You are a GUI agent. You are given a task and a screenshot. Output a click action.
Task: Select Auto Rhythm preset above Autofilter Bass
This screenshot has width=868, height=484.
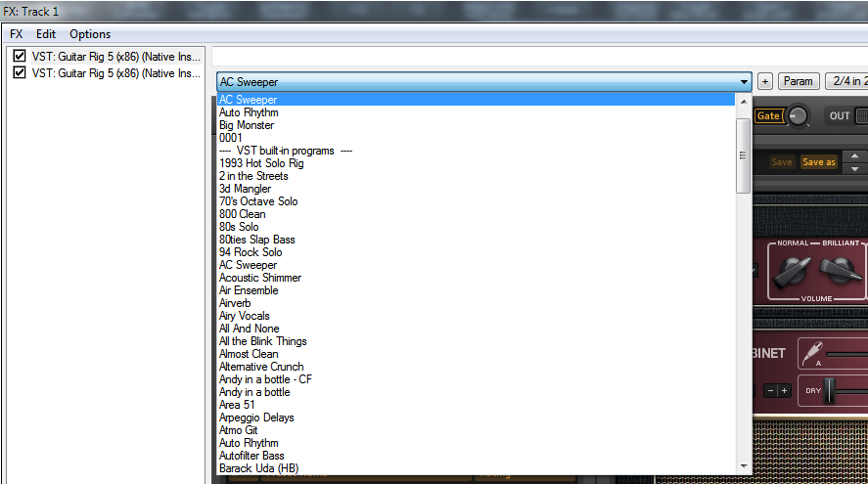[x=476, y=443]
